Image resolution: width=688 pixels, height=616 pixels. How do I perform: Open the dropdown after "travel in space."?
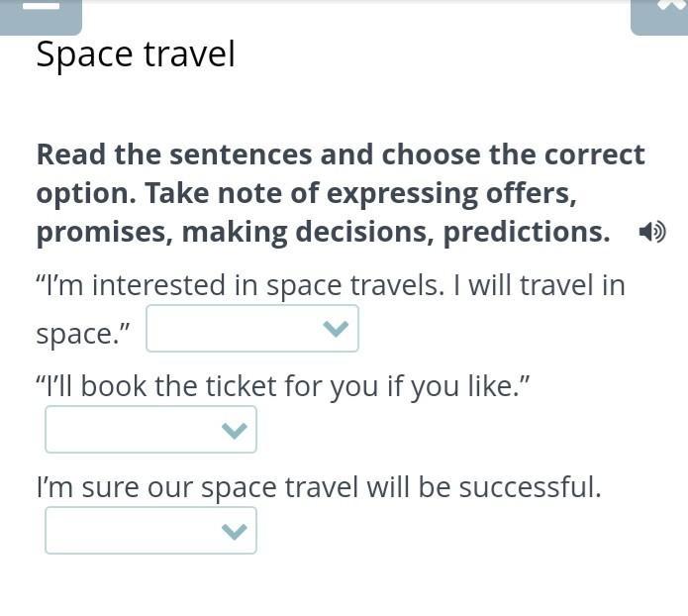(252, 329)
